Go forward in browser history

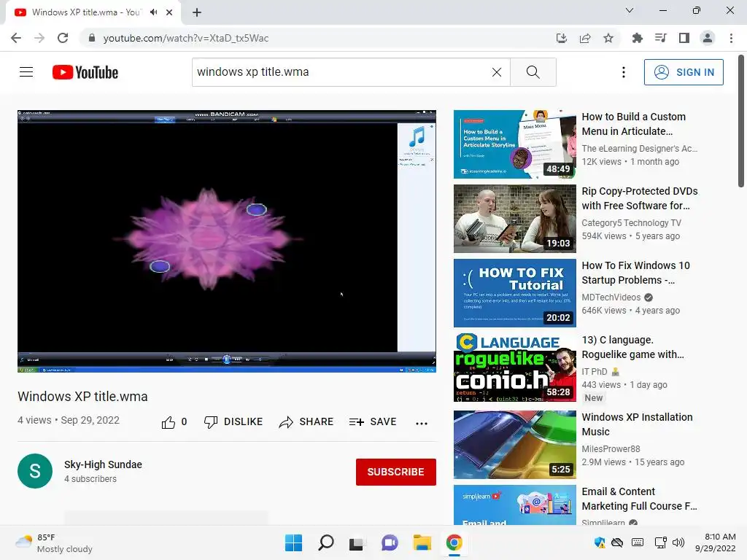pos(39,38)
